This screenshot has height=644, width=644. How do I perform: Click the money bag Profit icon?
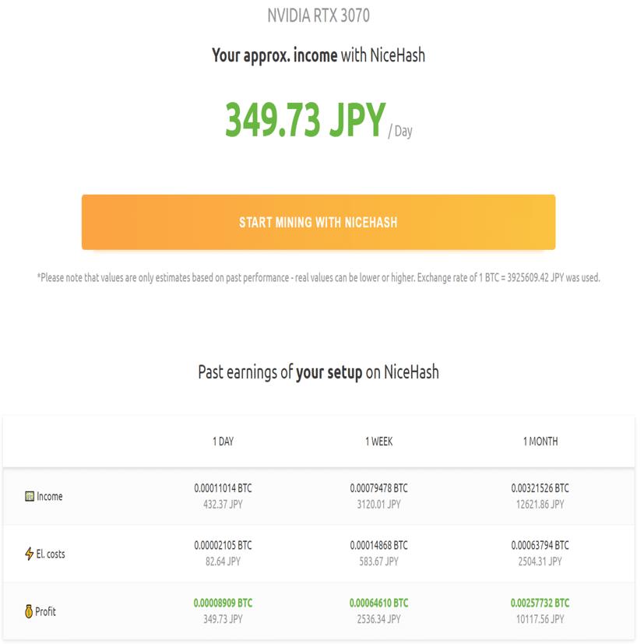click(29, 611)
